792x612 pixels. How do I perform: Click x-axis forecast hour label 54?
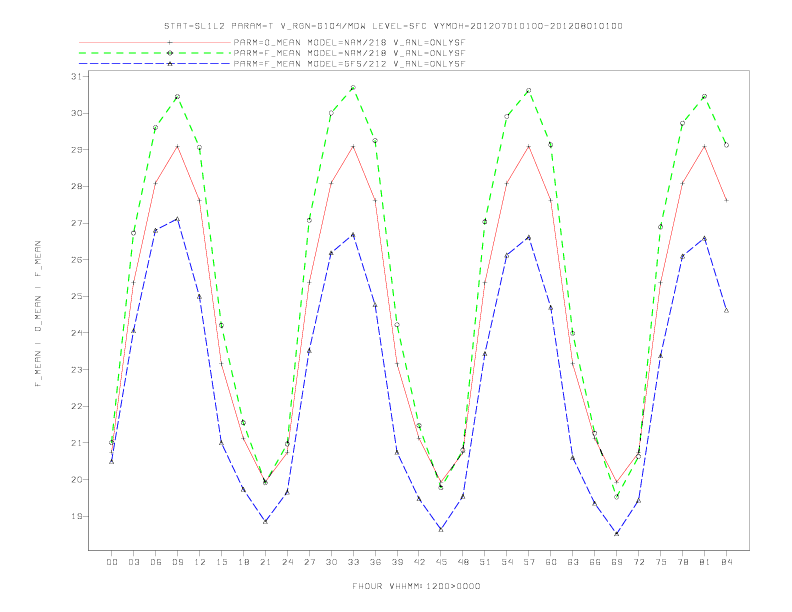pos(507,562)
